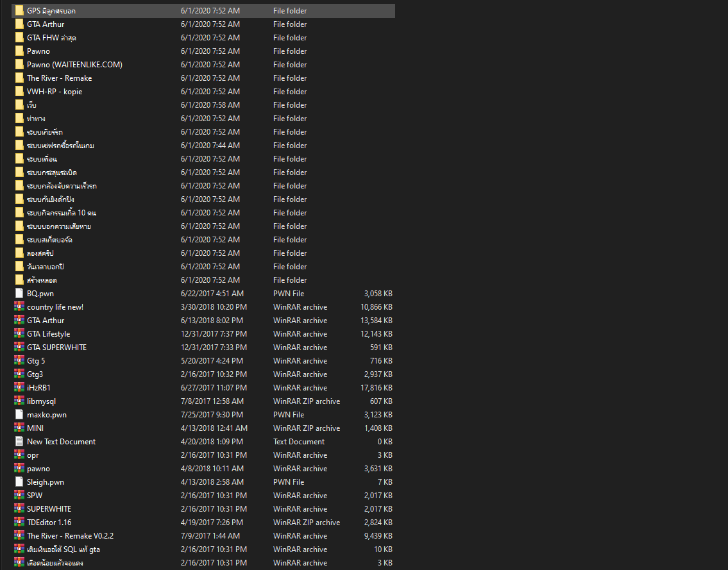
Task: Click the size value 3,631 KB
Action: [378, 468]
